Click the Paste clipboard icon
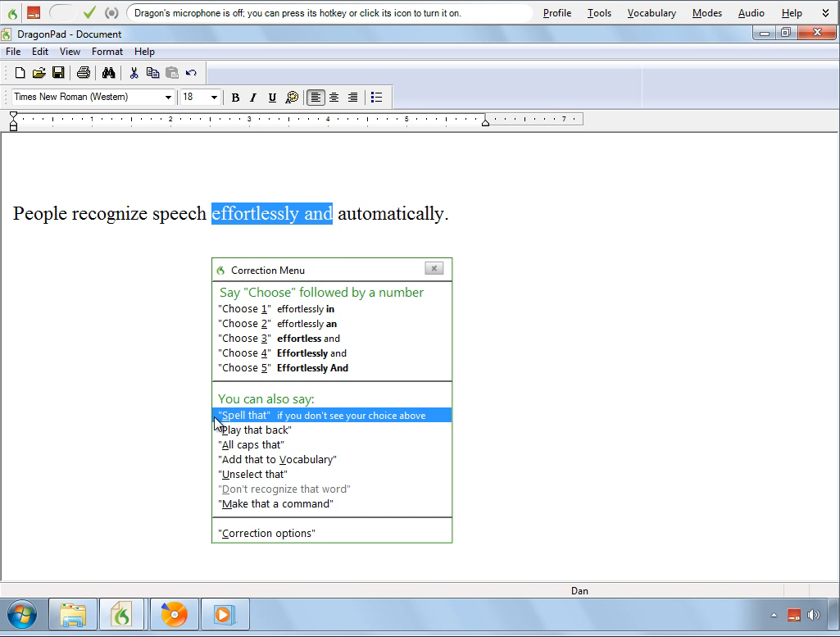The image size is (840, 637). point(172,72)
